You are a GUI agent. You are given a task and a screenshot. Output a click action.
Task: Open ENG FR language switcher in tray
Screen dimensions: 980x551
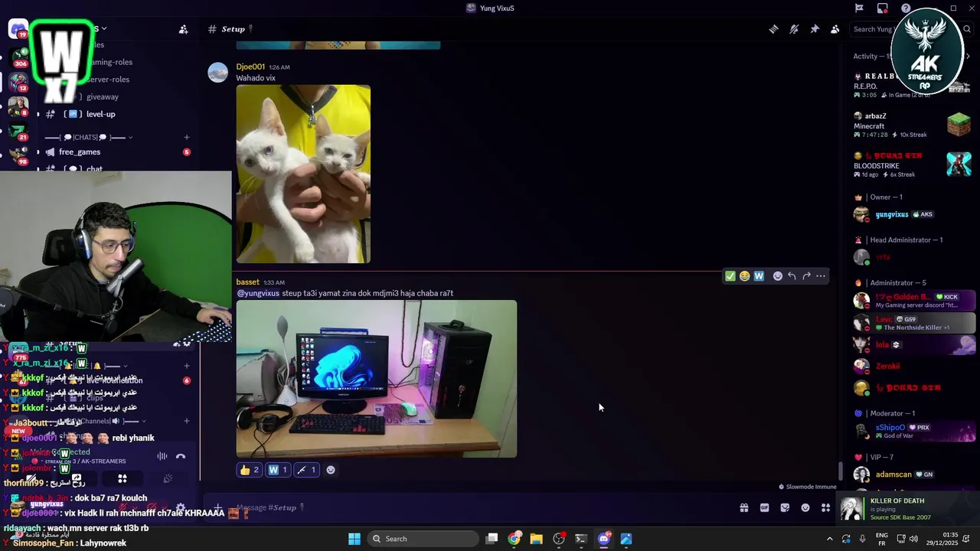(881, 539)
